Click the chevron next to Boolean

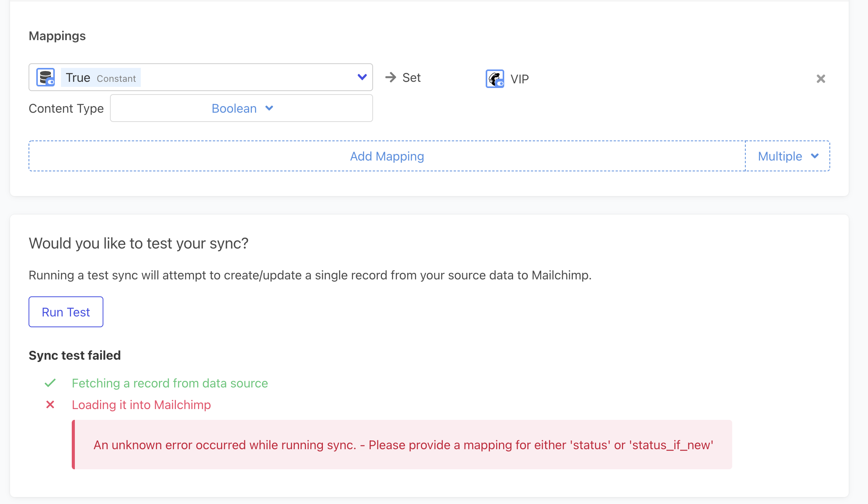pyautogui.click(x=269, y=108)
